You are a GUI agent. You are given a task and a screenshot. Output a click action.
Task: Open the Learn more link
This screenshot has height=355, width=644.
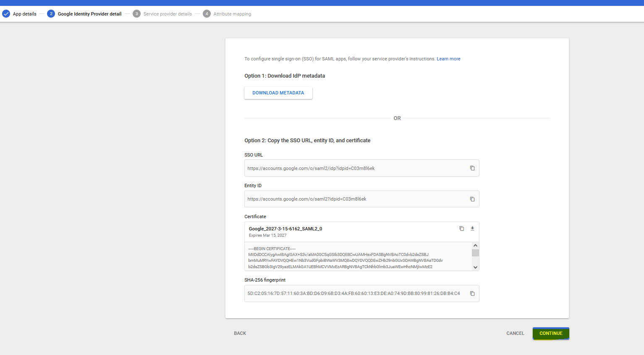448,59
